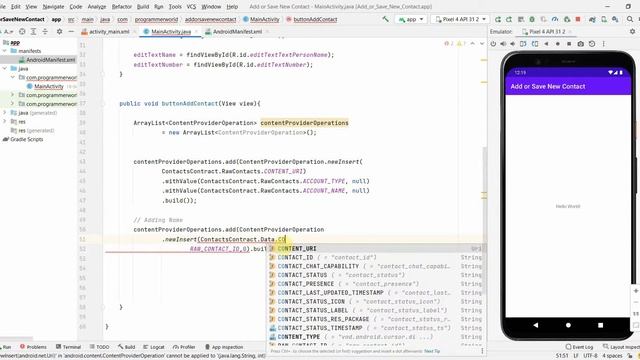Click the Sync Project with Gradle icon
The height and width of the screenshot is (360, 640).
592,19
